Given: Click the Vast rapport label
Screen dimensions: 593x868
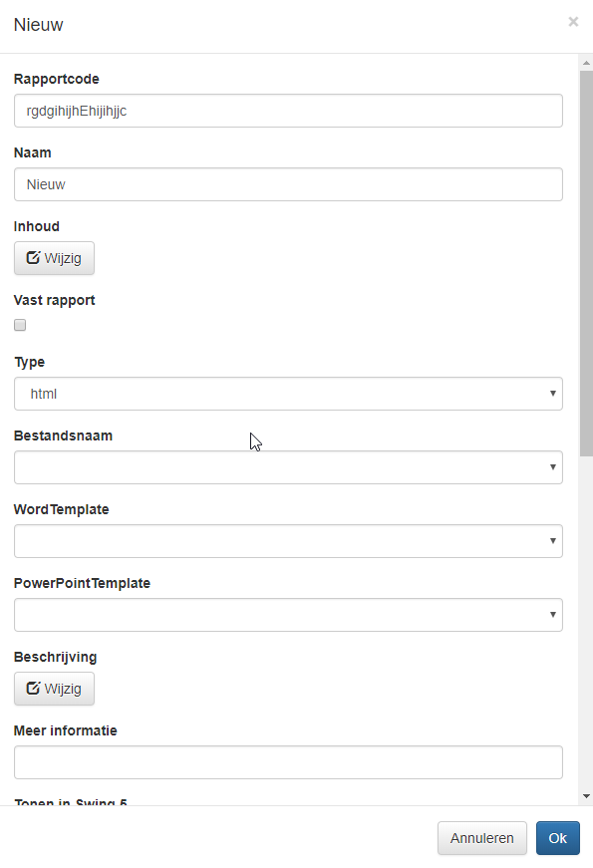Looking at the screenshot, I should pyautogui.click(x=54, y=300).
